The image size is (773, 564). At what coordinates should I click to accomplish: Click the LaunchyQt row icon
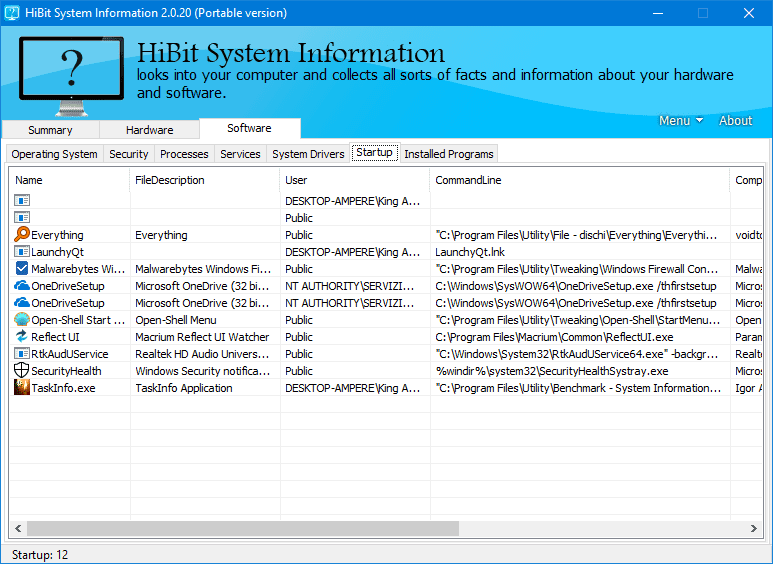pyautogui.click(x=22, y=252)
